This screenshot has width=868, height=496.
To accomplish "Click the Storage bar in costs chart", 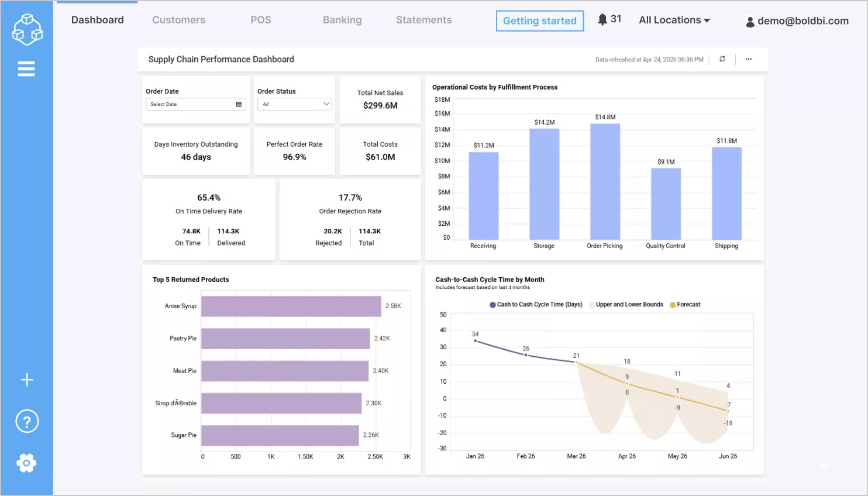I will pos(545,184).
